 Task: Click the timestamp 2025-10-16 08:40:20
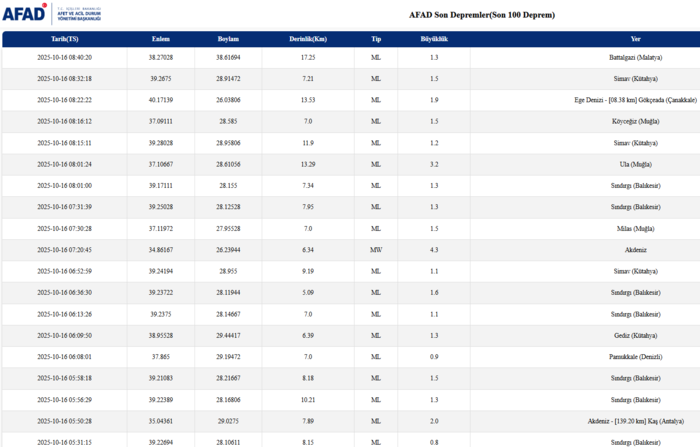(65, 57)
